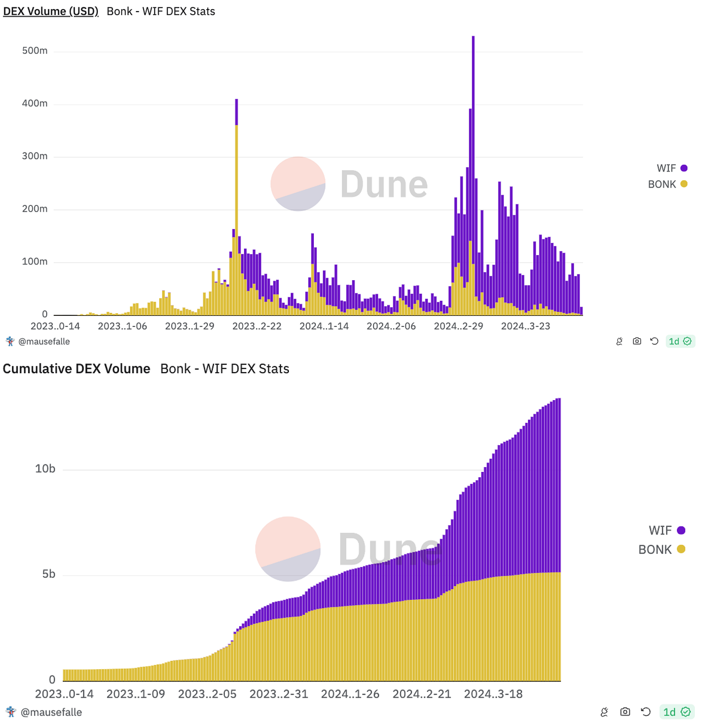Click the 2023..1-09 x-axis date label
702x728 pixels.
[x=135, y=694]
